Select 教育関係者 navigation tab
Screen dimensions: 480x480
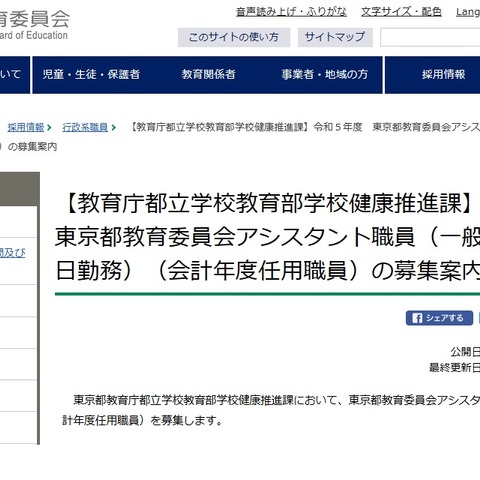tap(209, 75)
